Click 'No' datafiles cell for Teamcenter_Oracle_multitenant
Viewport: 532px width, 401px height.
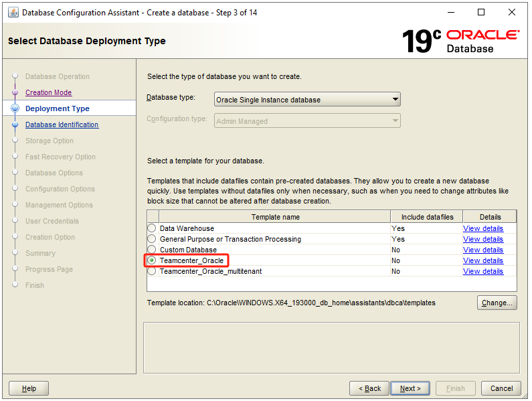point(426,271)
